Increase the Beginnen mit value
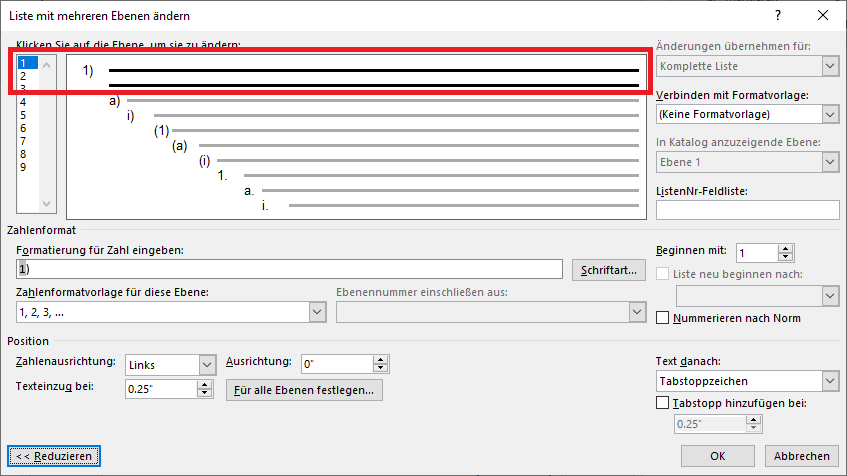The image size is (847, 476). [786, 248]
